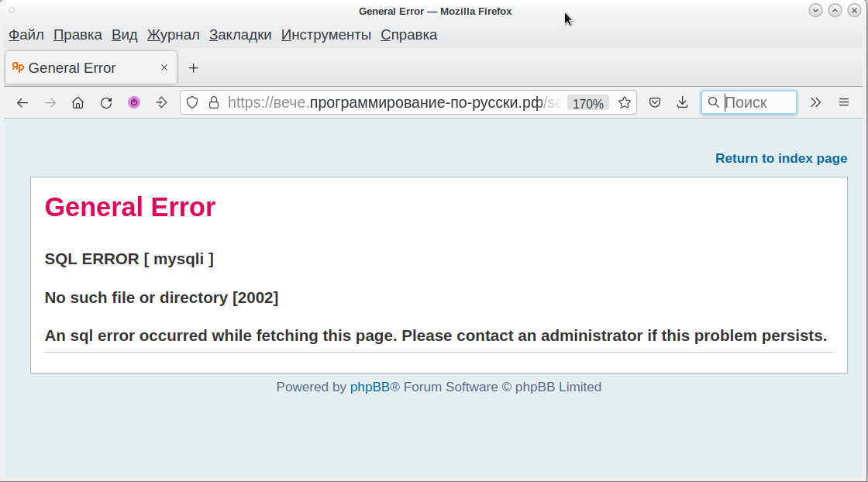Open the Закладки menu

pos(240,34)
